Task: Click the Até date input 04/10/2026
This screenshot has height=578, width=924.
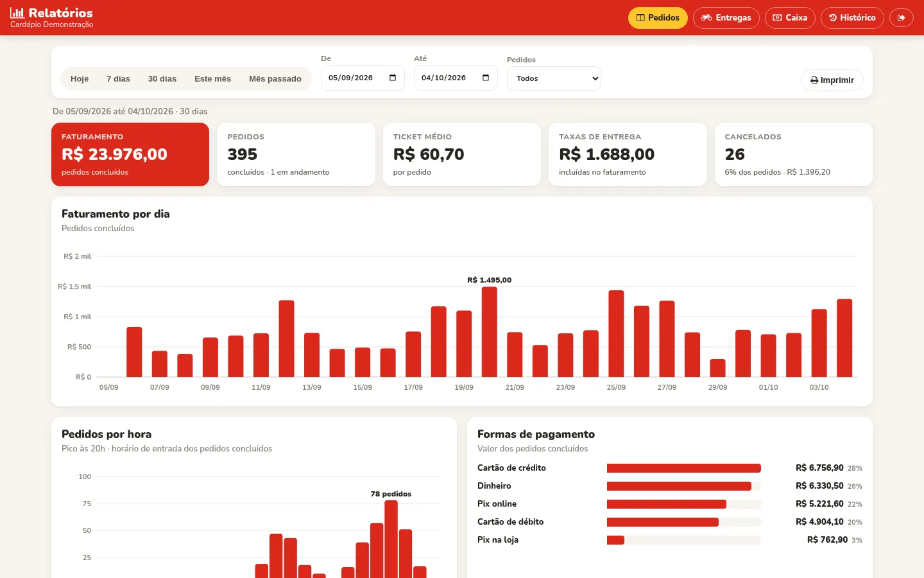Action: coord(456,78)
